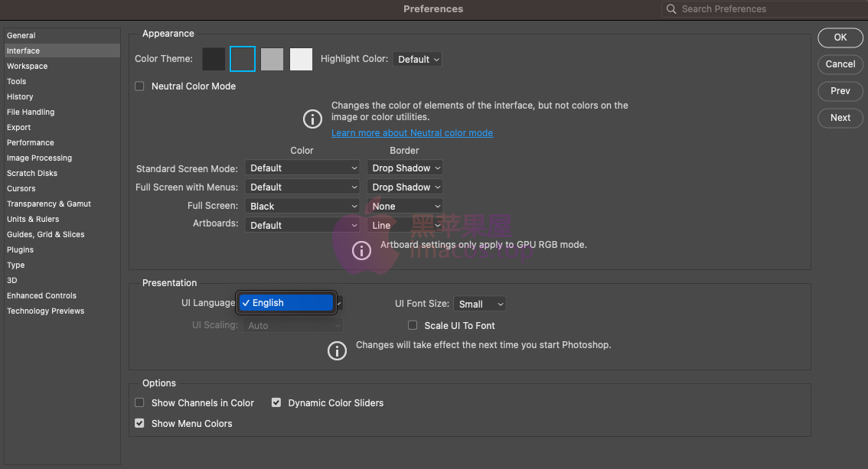Screen dimensions: 868x469
Task: Disable Dynamic Color Sliders
Action: click(276, 402)
